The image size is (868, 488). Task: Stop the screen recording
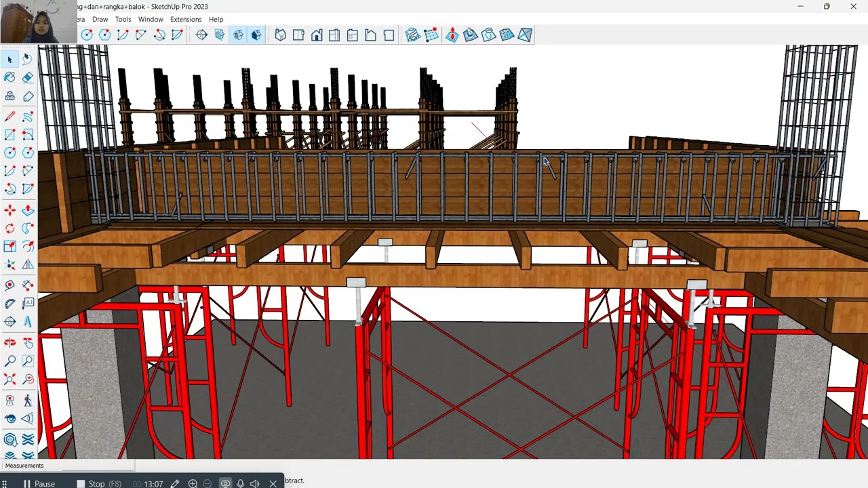[99, 483]
